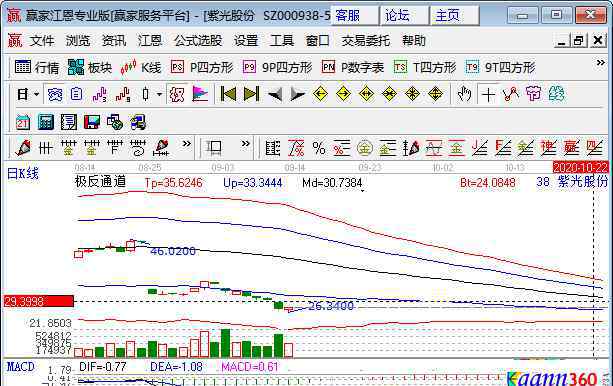Click the Bt=24.0848 value
Screen dimensions: 613x386
pos(488,183)
